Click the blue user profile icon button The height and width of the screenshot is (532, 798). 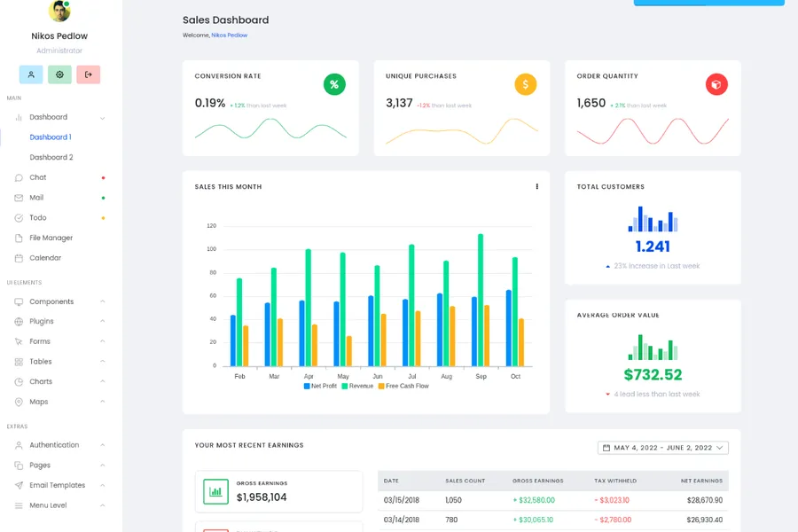click(31, 74)
